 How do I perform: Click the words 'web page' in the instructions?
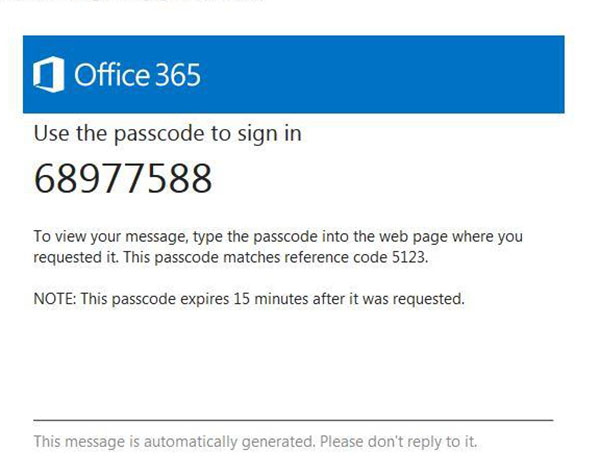pos(413,237)
